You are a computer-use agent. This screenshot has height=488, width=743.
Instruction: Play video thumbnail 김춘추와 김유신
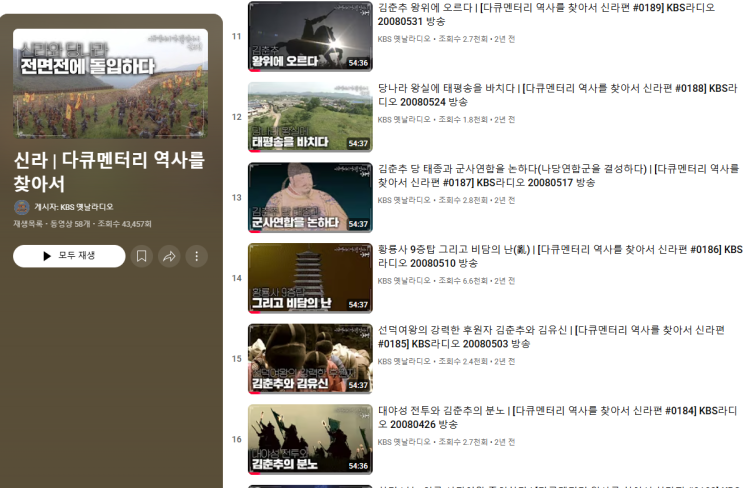pos(310,359)
